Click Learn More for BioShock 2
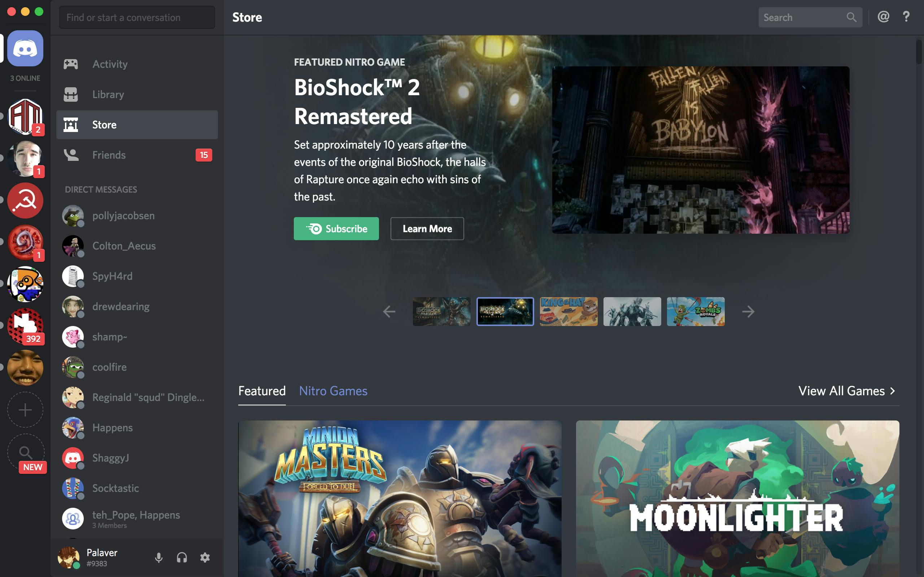The width and height of the screenshot is (924, 577). click(x=427, y=228)
